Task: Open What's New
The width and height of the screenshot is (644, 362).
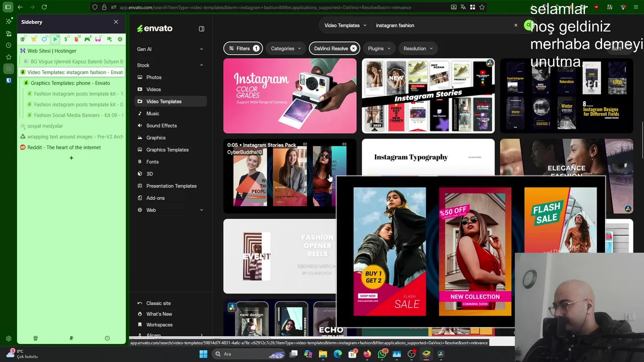Action: click(x=159, y=314)
